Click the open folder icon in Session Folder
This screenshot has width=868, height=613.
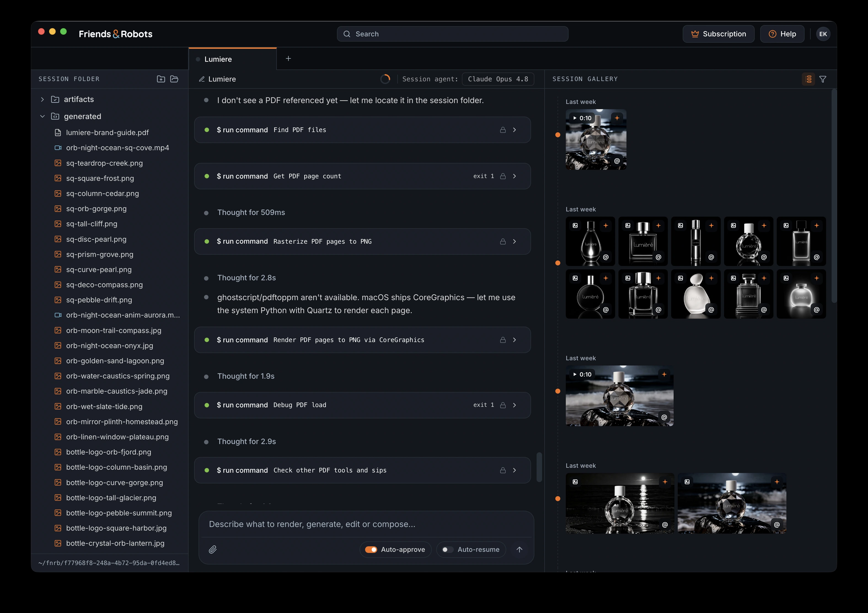174,79
